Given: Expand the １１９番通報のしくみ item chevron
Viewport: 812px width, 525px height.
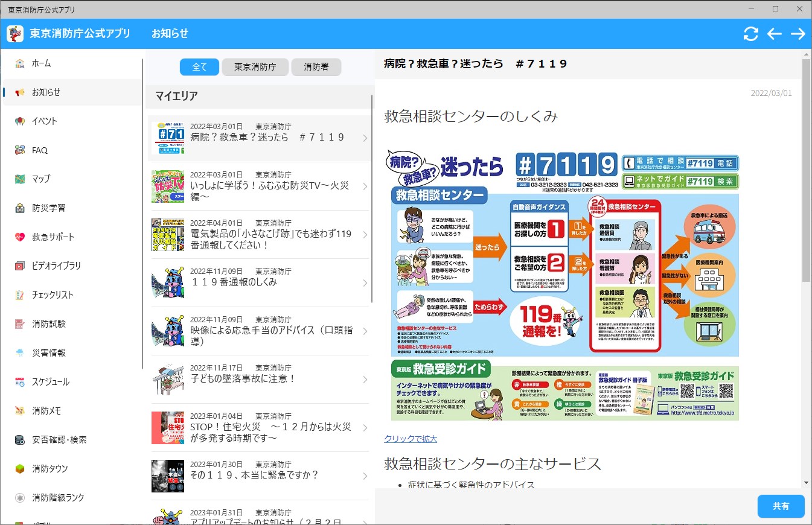Looking at the screenshot, I should pyautogui.click(x=365, y=283).
